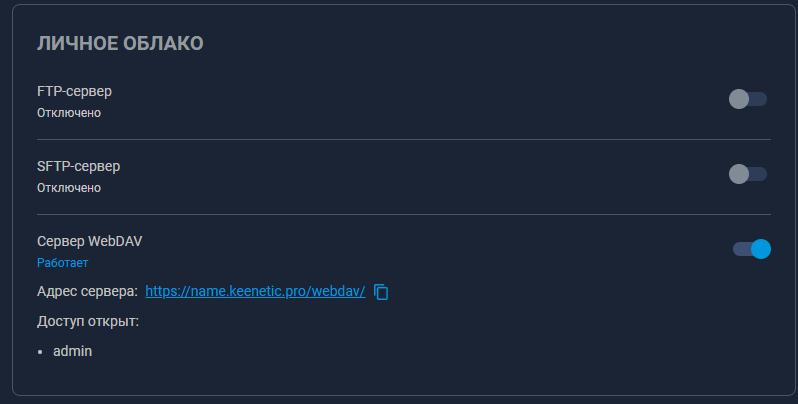Enable the FTP-сервер switch
Viewport: 798px width, 404px height.
pos(748,99)
